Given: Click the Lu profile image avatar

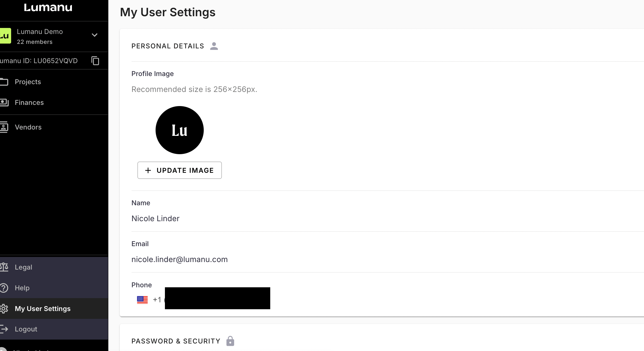Looking at the screenshot, I should coord(179,130).
